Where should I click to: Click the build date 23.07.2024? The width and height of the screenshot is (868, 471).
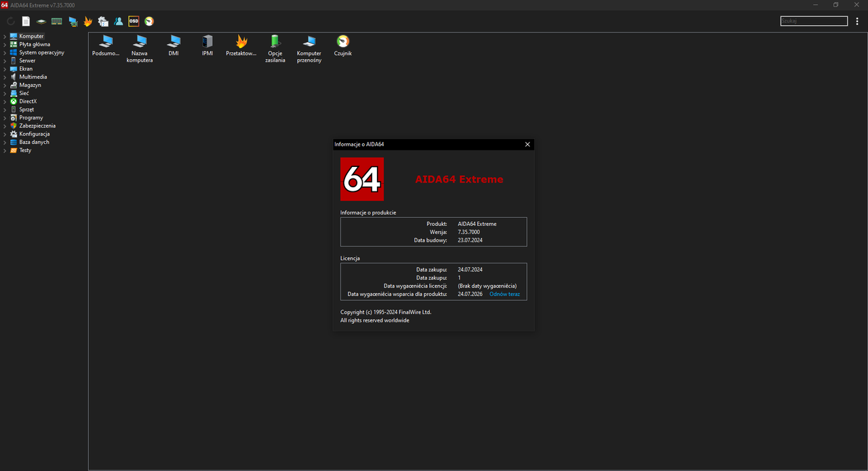tap(470, 240)
